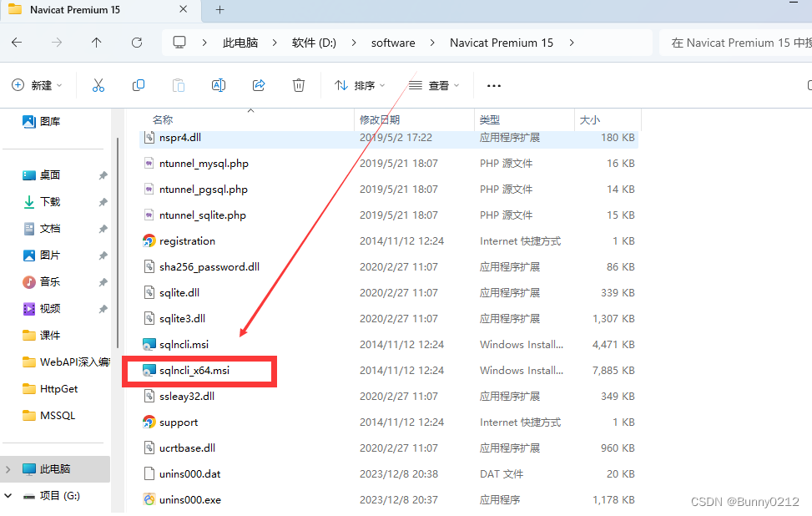Select the file ntunnel_sqlite.php
The width and height of the screenshot is (812, 516).
[x=388, y=215]
